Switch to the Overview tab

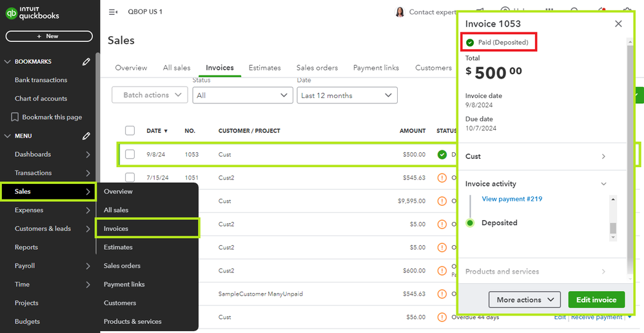tap(131, 68)
